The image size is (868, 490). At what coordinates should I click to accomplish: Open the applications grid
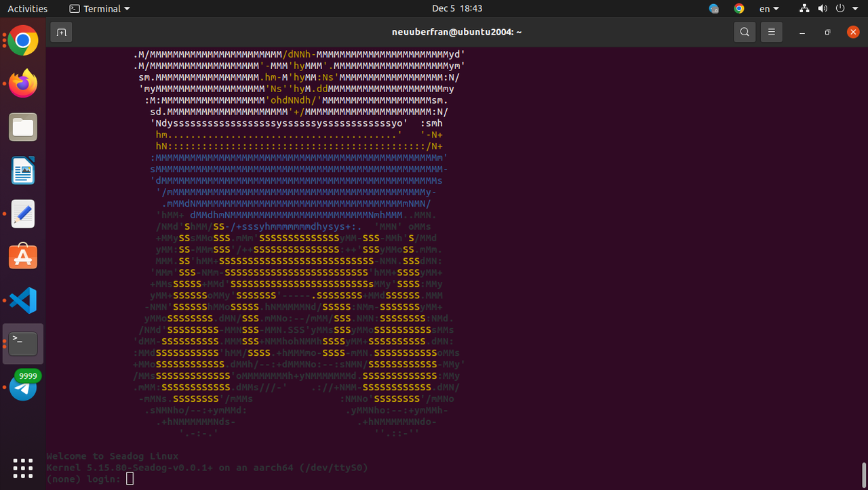22,468
